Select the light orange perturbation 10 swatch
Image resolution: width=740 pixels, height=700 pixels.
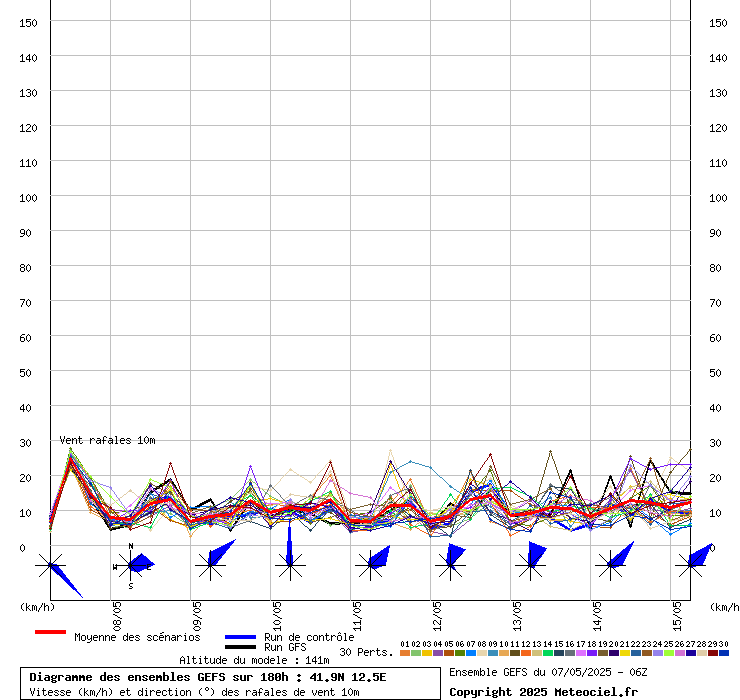pos(504,653)
